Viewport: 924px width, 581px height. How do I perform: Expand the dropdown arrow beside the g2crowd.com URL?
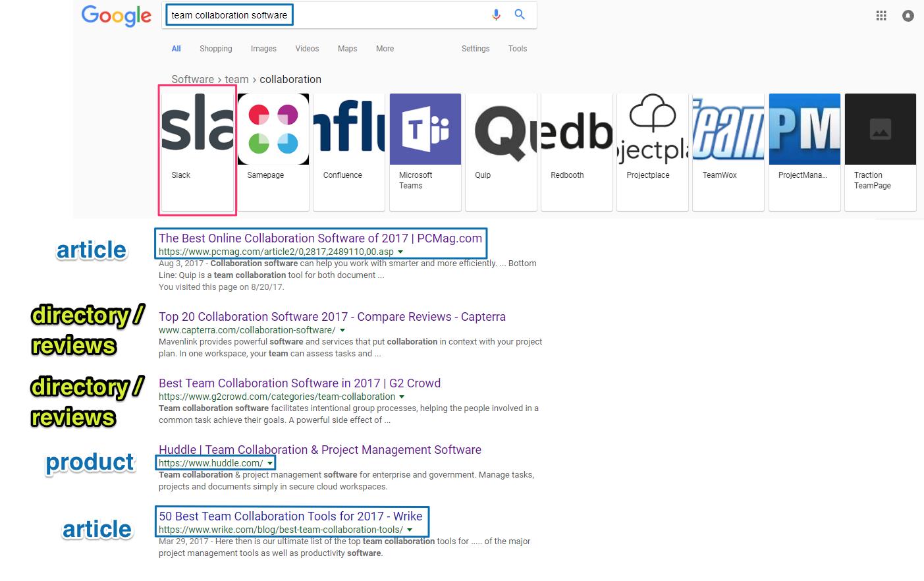coord(402,397)
